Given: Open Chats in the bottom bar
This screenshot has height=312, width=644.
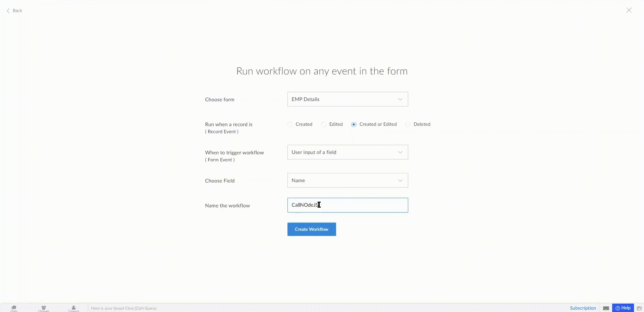Looking at the screenshot, I should 14,308.
